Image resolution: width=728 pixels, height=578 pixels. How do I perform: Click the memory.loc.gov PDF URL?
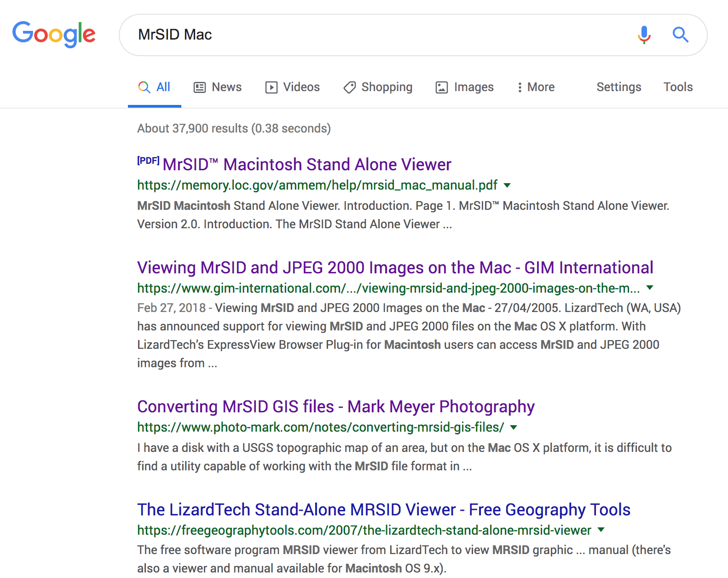click(318, 185)
